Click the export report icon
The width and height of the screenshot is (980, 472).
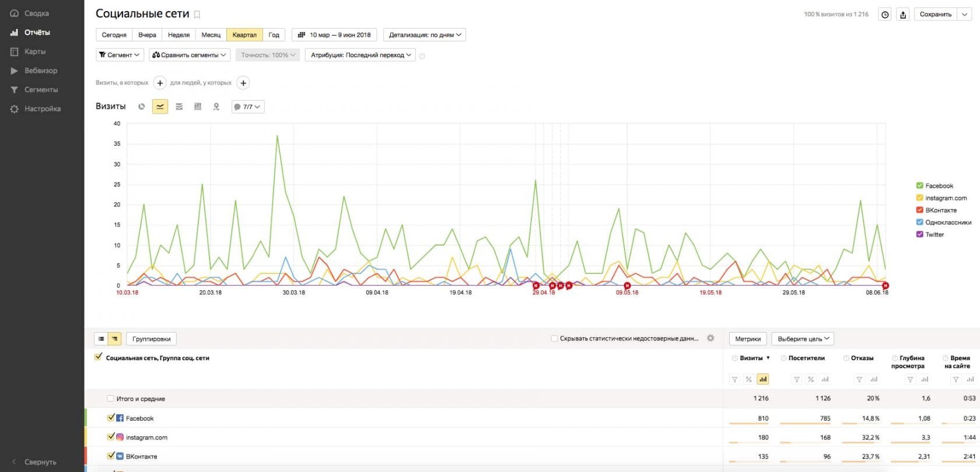(903, 15)
